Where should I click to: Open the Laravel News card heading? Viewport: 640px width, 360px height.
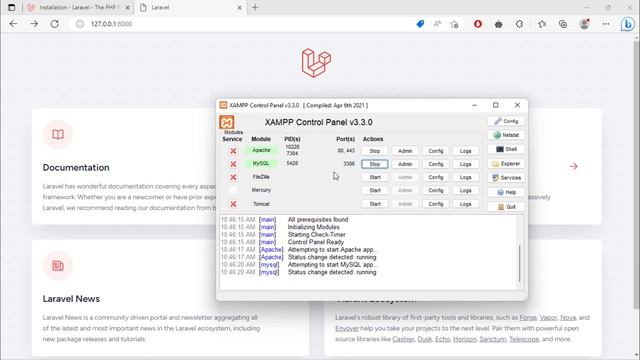(x=71, y=299)
